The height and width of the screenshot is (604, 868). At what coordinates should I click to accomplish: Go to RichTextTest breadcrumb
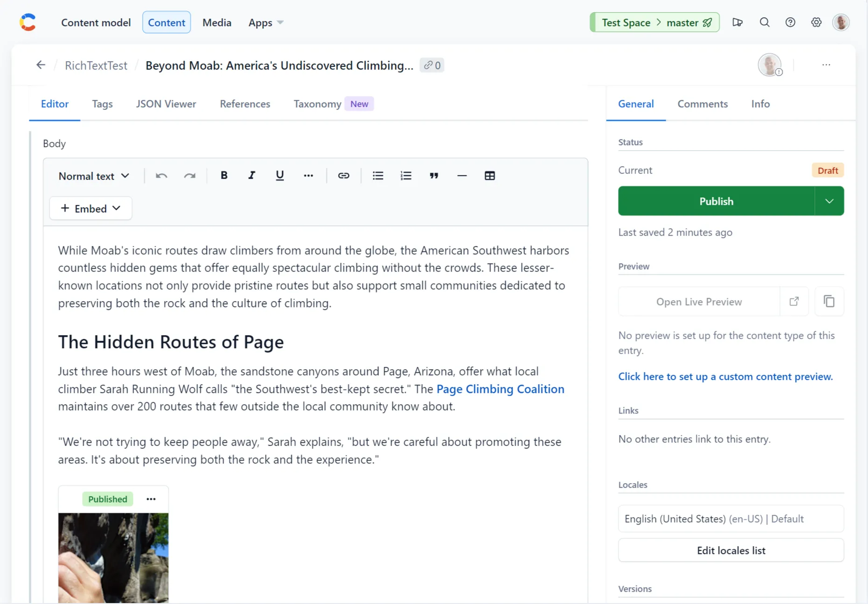(x=96, y=65)
